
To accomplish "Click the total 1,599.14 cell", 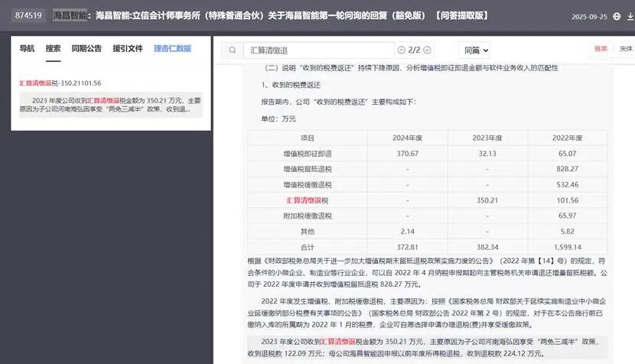I will (x=568, y=248).
